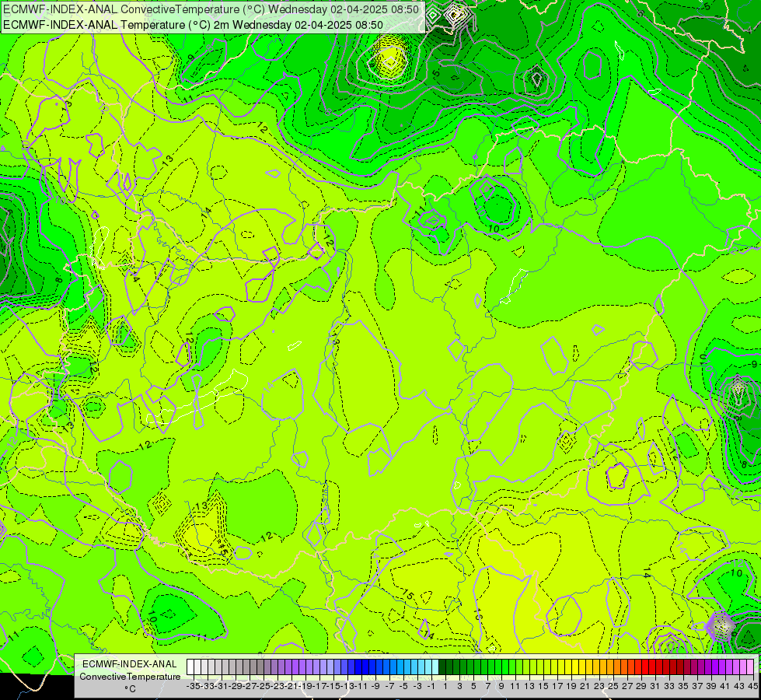Click the legend scale label '29'

(641, 686)
